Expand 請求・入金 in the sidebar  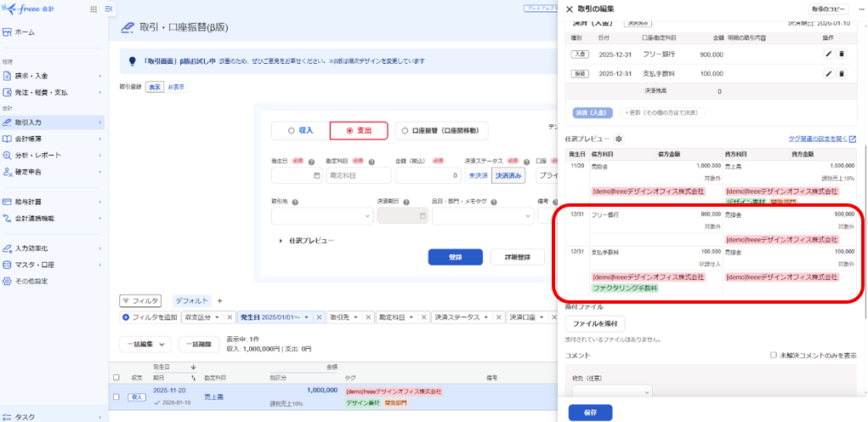pos(53,76)
